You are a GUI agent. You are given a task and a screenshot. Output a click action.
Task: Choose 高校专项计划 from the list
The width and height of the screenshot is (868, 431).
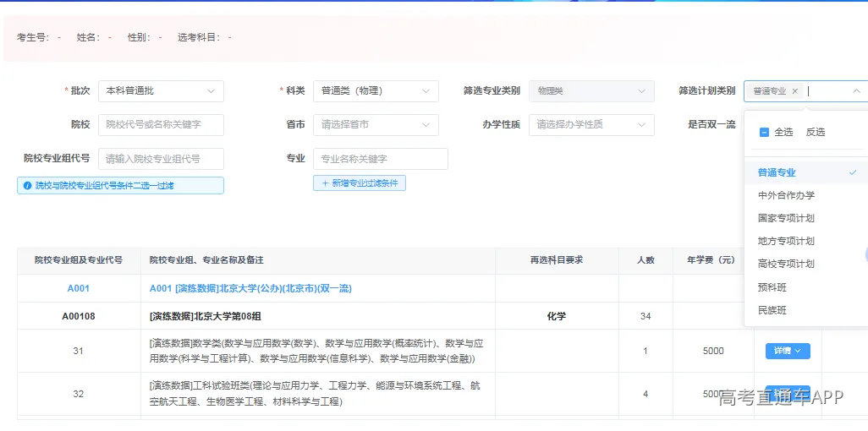(808, 264)
